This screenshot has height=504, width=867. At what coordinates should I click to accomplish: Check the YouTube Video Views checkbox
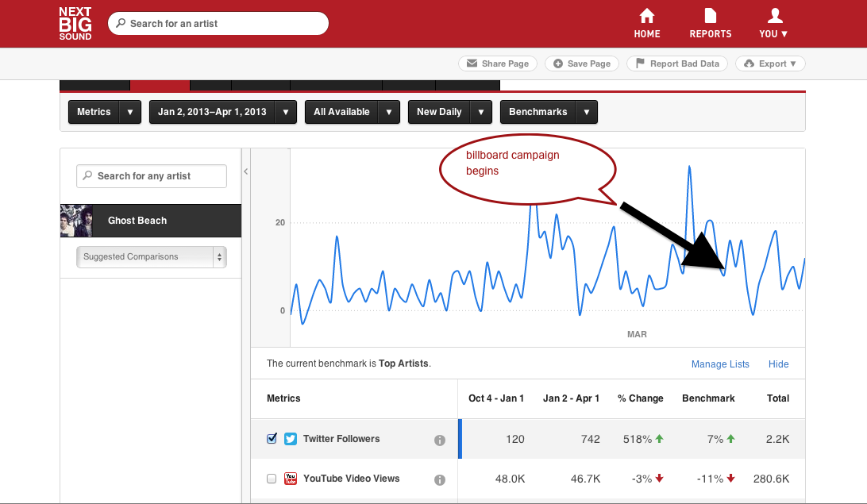(x=272, y=479)
